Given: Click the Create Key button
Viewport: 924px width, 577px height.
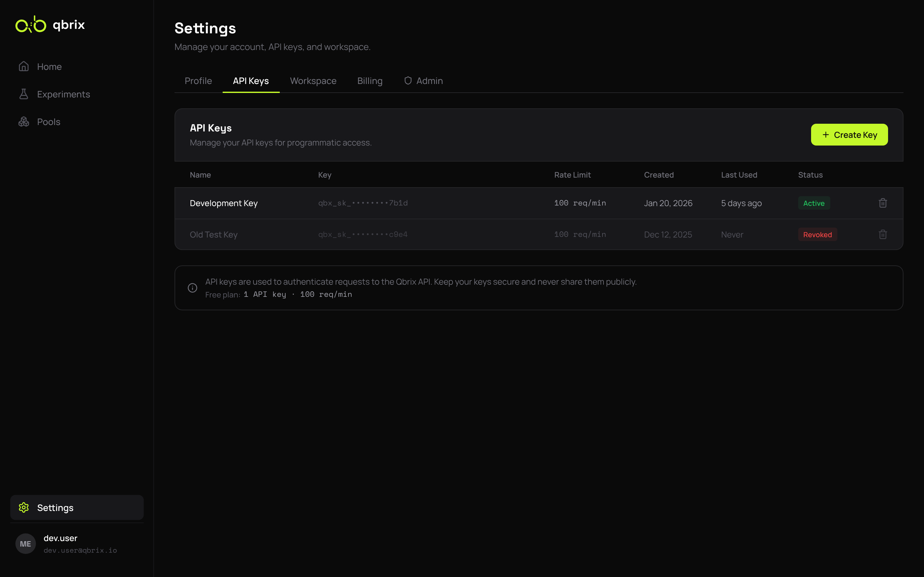Looking at the screenshot, I should coord(849,134).
